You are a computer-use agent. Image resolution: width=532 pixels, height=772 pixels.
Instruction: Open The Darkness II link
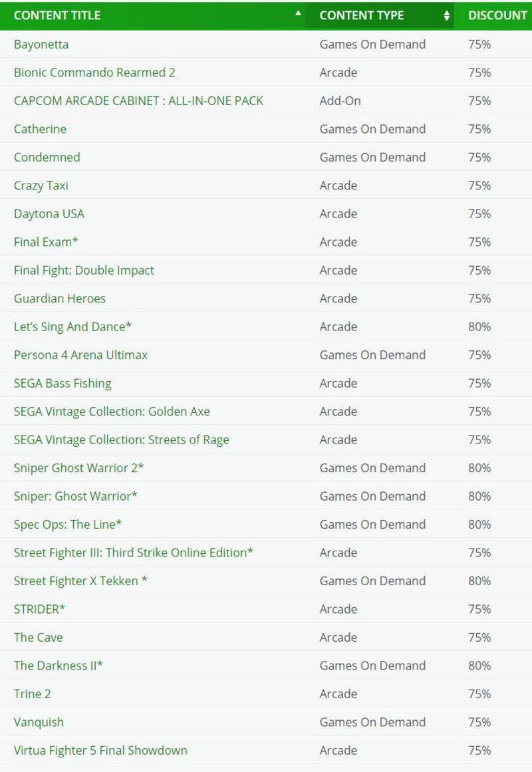tap(59, 666)
